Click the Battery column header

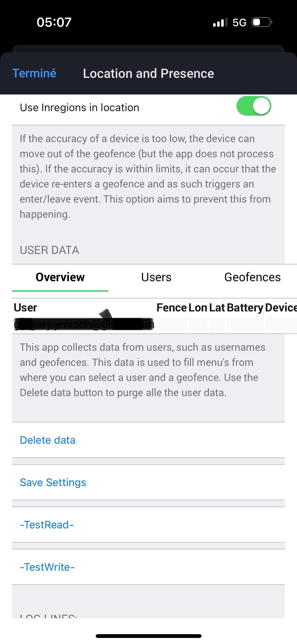point(245,308)
